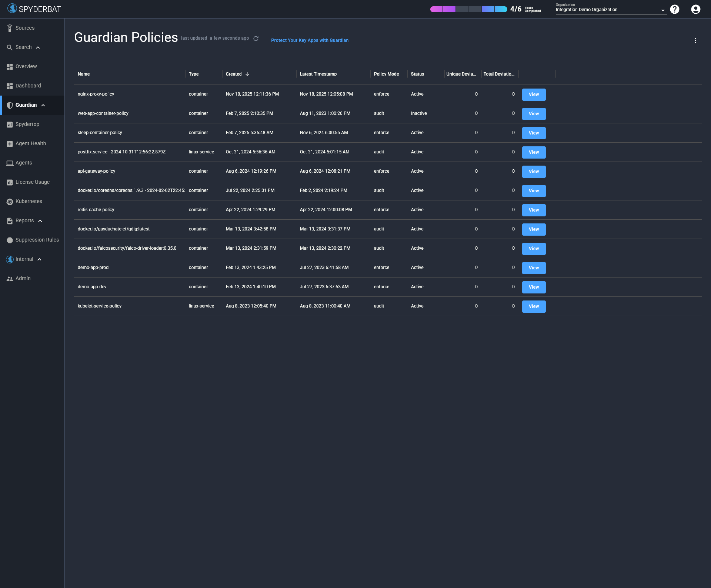Switch to the Dashboard page
This screenshot has width=711, height=588.
pos(28,86)
